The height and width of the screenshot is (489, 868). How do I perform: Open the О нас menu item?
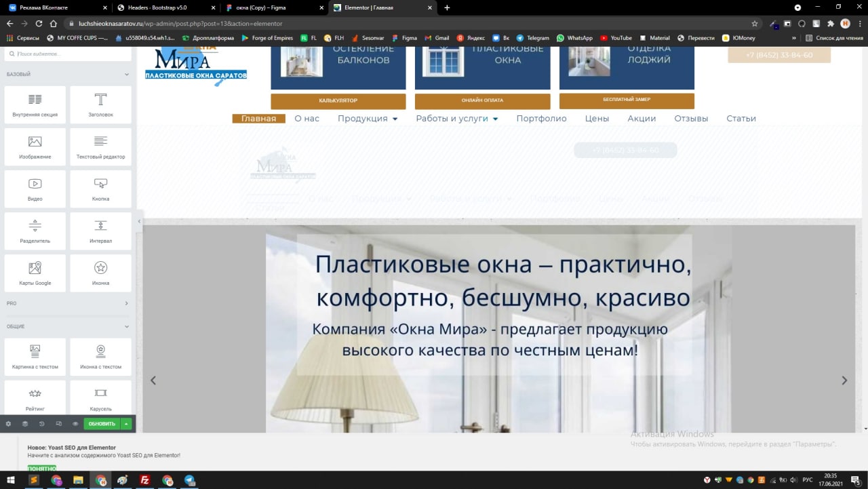click(307, 118)
